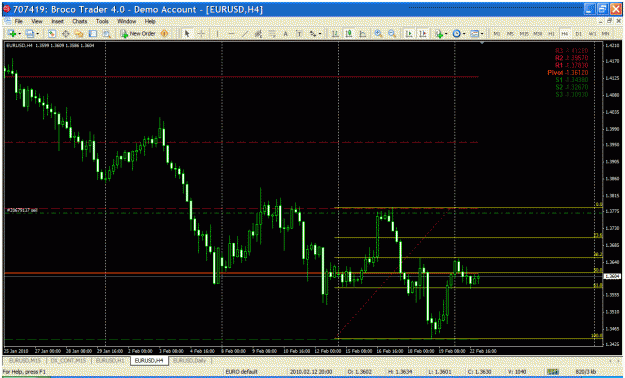Select the H1 timeframe button
Image resolution: width=625 pixels, height=378 pixels.
coord(551,34)
